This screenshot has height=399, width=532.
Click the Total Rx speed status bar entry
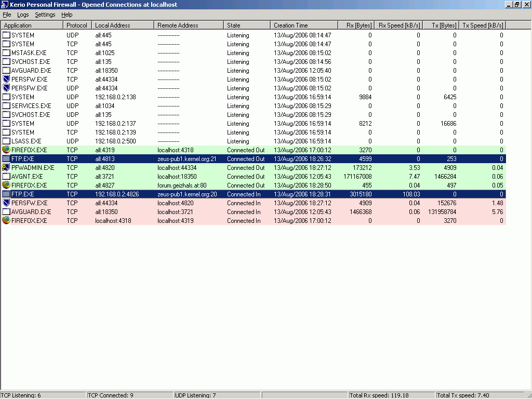coord(392,395)
